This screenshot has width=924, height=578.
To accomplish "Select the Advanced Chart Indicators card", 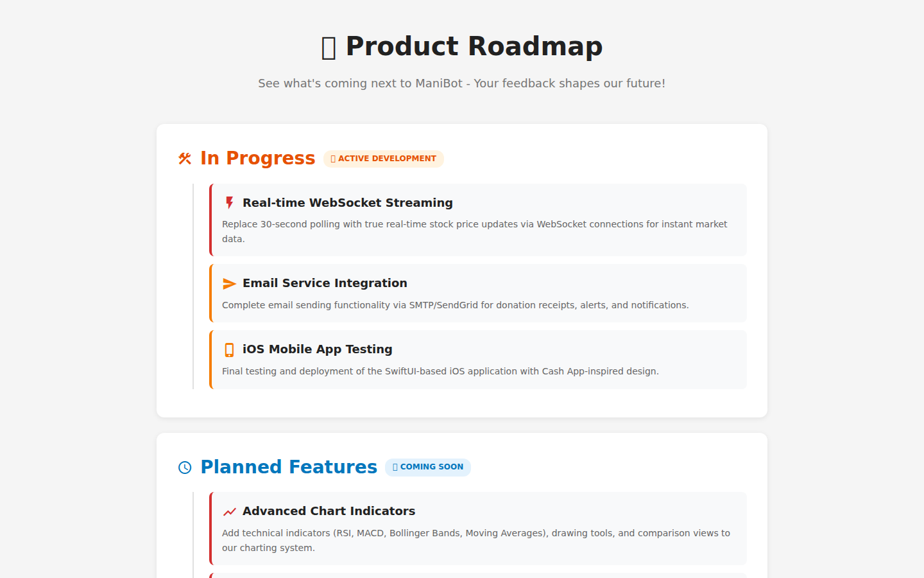I will point(477,528).
